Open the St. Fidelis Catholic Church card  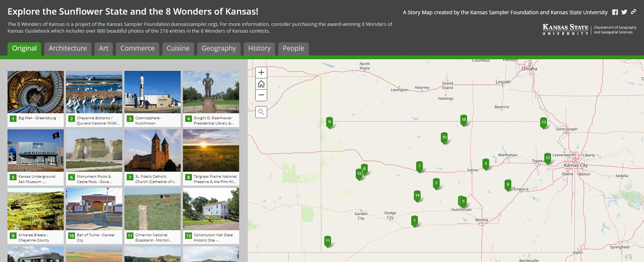point(153,157)
